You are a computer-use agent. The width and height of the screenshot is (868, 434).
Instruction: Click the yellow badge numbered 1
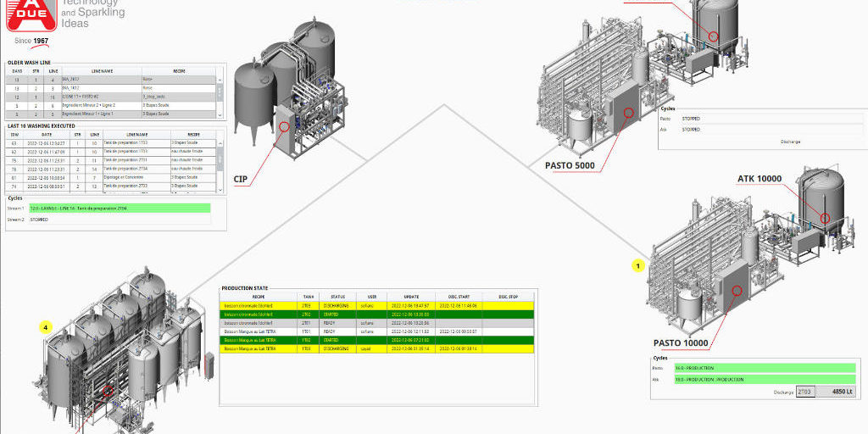click(x=639, y=265)
